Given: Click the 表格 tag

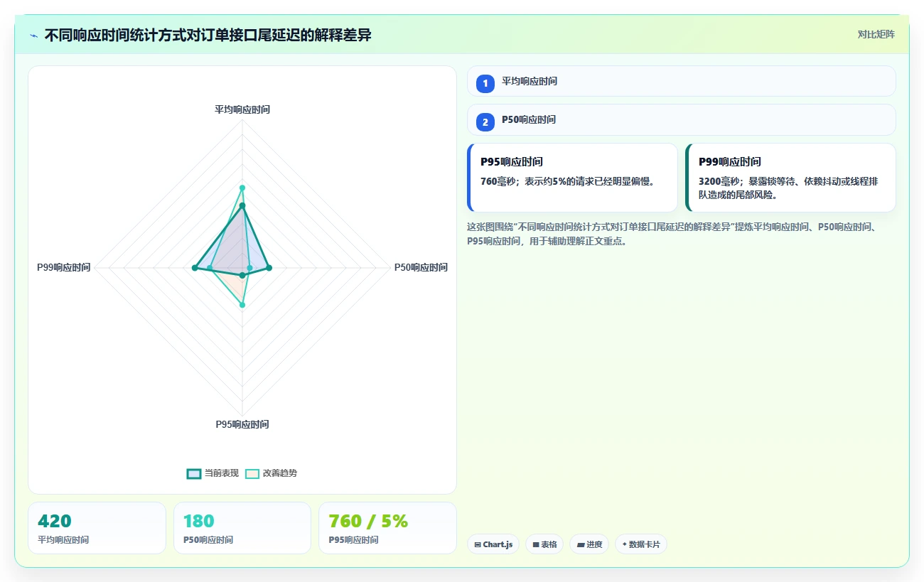Looking at the screenshot, I should (x=544, y=544).
